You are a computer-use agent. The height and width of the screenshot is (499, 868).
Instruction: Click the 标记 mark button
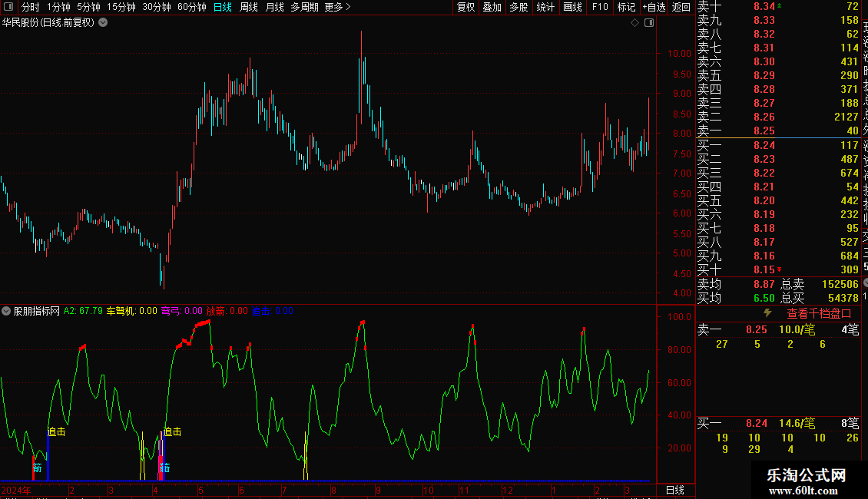(626, 7)
